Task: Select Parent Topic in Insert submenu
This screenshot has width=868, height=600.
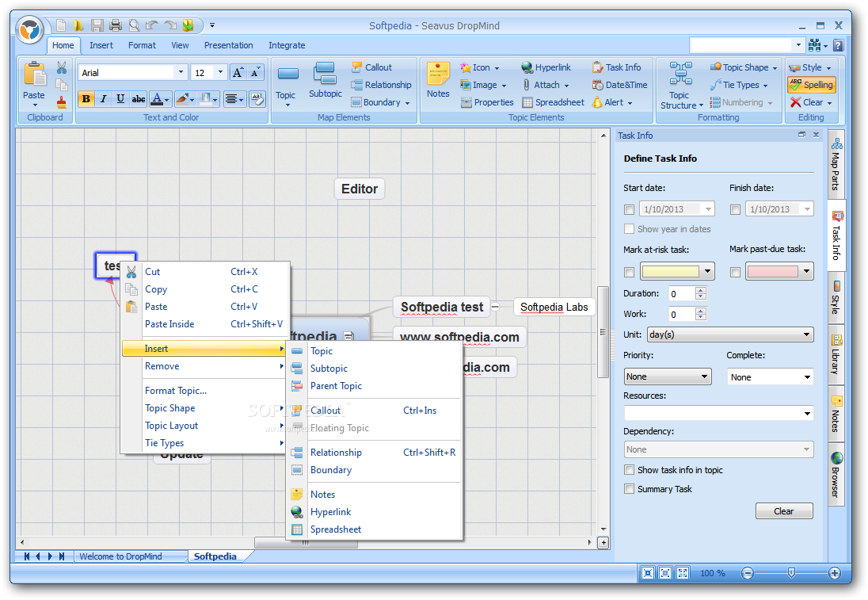Action: pos(375,385)
